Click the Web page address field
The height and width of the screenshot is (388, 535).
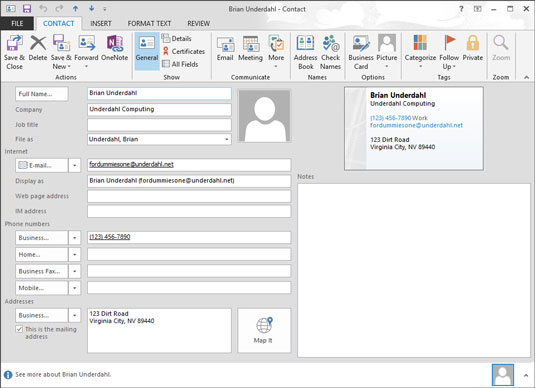coord(189,196)
